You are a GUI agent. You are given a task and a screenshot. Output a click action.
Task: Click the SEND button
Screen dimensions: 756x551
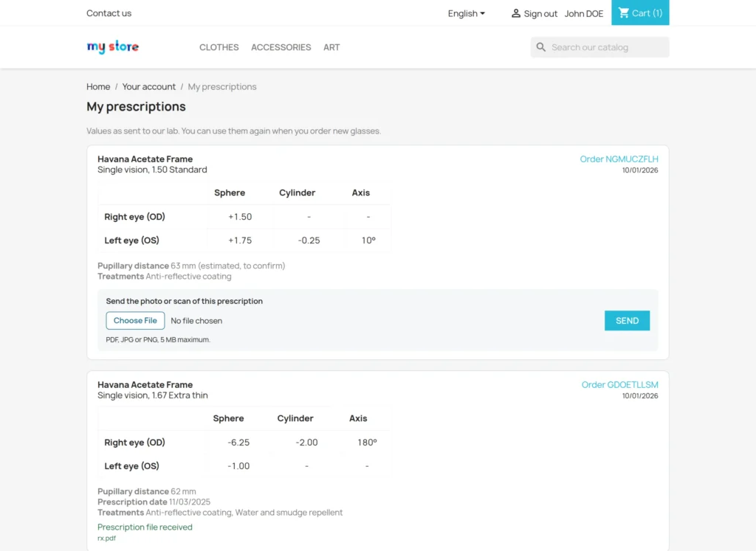628,321
